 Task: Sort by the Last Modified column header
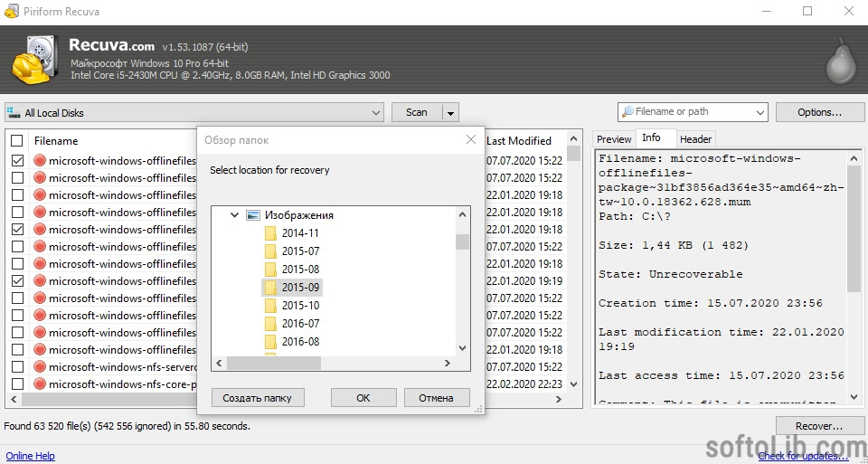519,140
